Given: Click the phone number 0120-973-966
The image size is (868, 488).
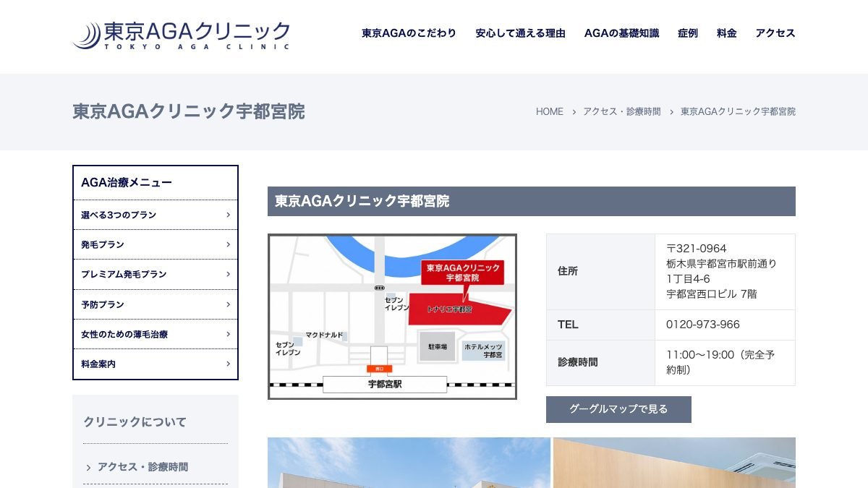Looking at the screenshot, I should tap(703, 325).
